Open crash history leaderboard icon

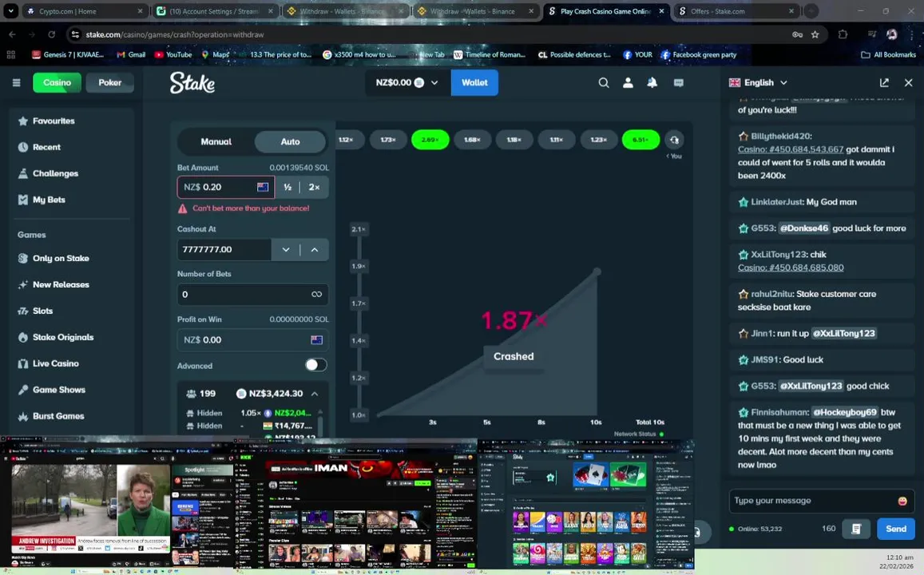(674, 141)
